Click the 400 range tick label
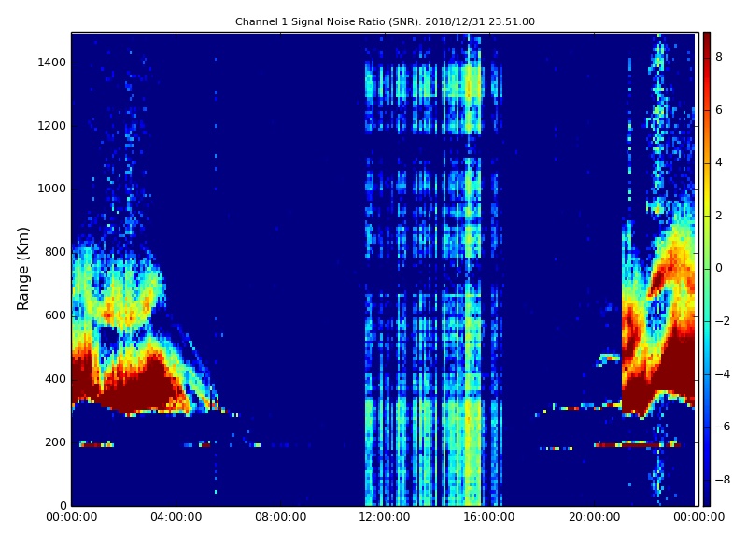 [55, 379]
